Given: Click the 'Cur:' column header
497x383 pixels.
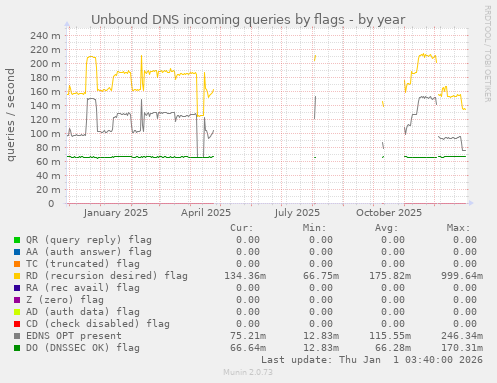Looking at the screenshot, I should click(242, 228).
